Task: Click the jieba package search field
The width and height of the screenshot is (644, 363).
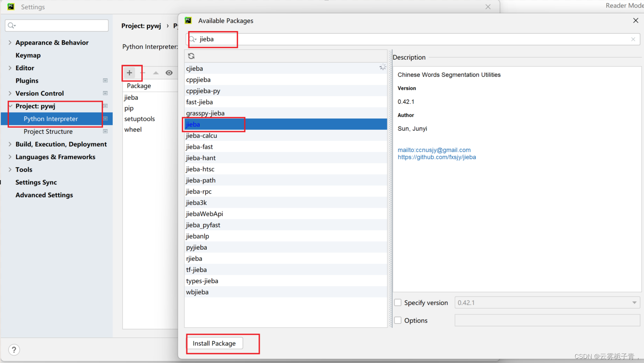Action: pyautogui.click(x=414, y=39)
